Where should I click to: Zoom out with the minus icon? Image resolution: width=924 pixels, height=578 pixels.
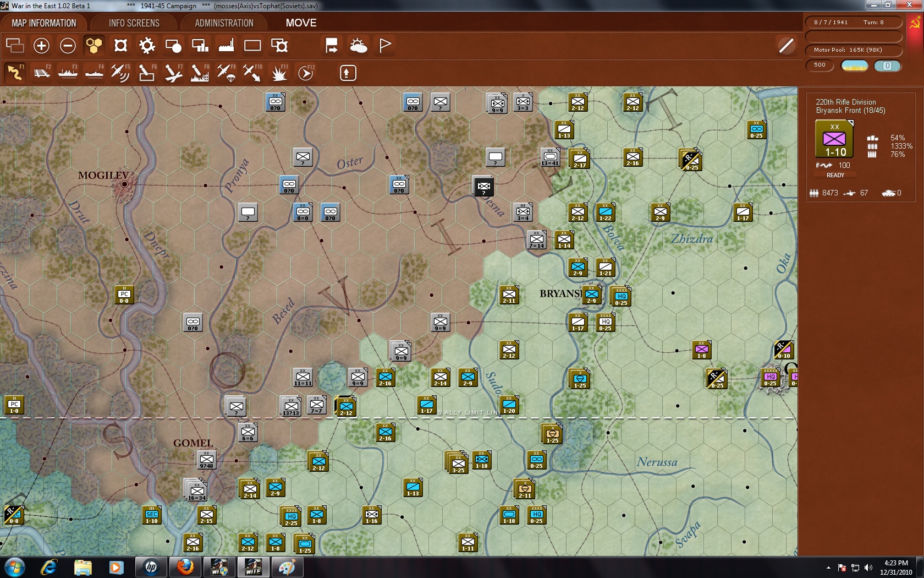tap(68, 45)
